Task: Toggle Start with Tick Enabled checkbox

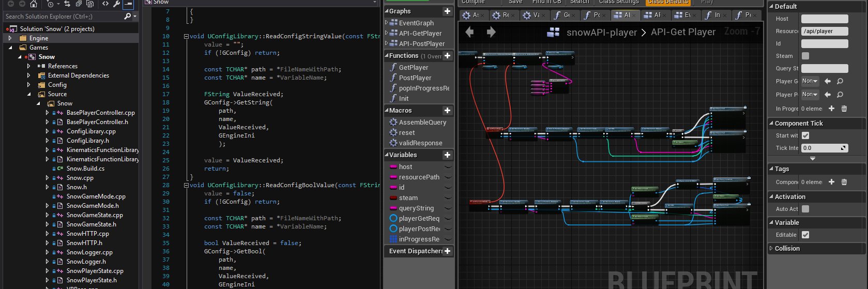Action: point(805,135)
